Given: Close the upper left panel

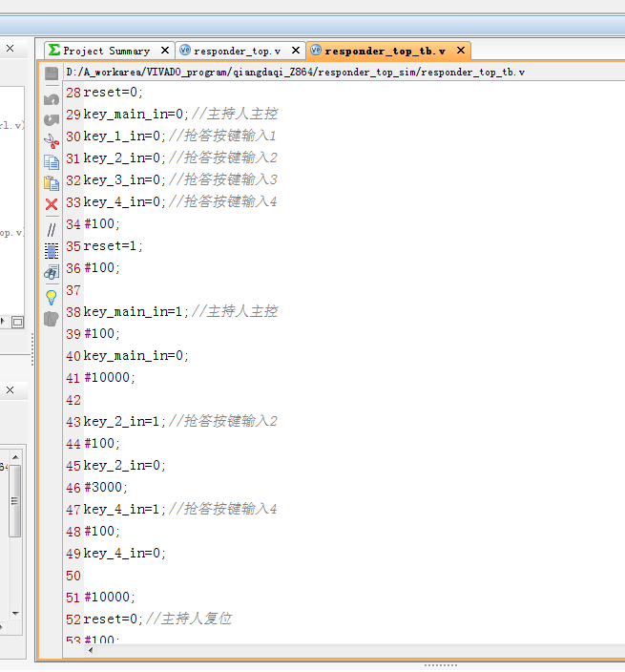Looking at the screenshot, I should tap(10, 49).
